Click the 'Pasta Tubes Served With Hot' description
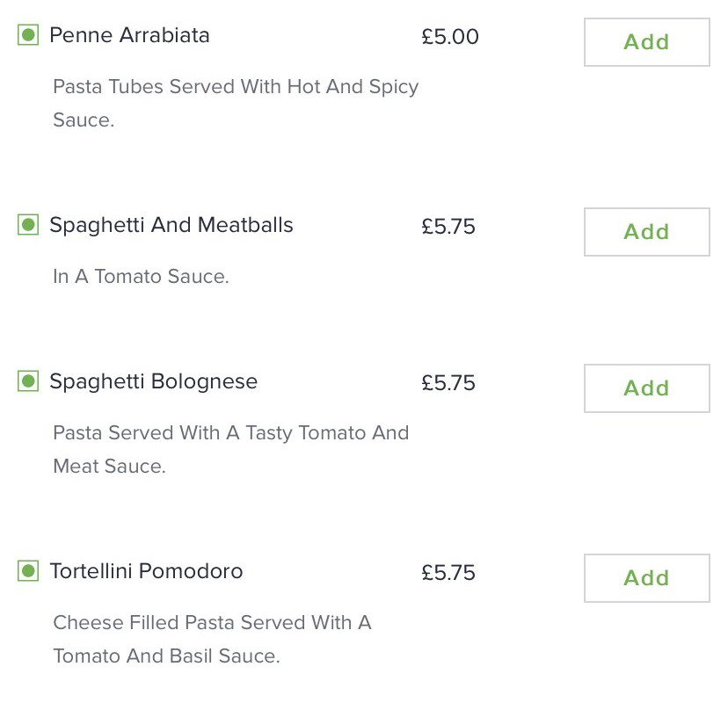 coord(236,103)
